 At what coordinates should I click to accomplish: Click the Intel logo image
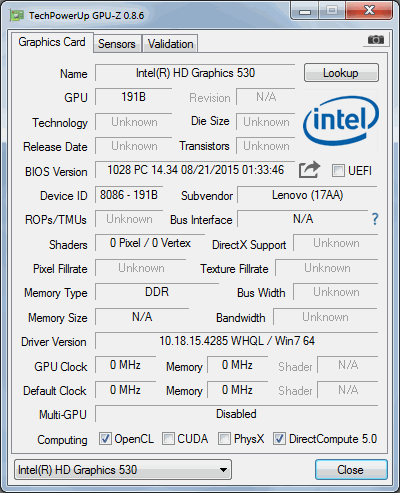point(341,121)
